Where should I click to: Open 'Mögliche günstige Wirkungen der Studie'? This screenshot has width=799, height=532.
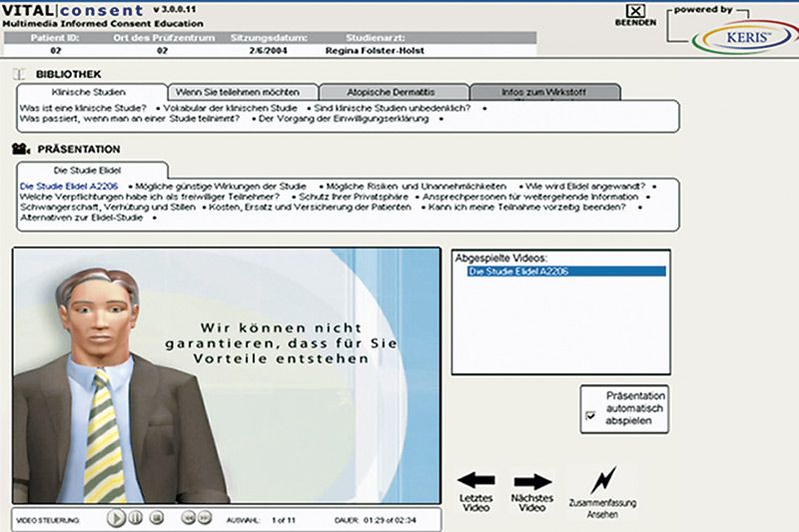(x=221, y=187)
